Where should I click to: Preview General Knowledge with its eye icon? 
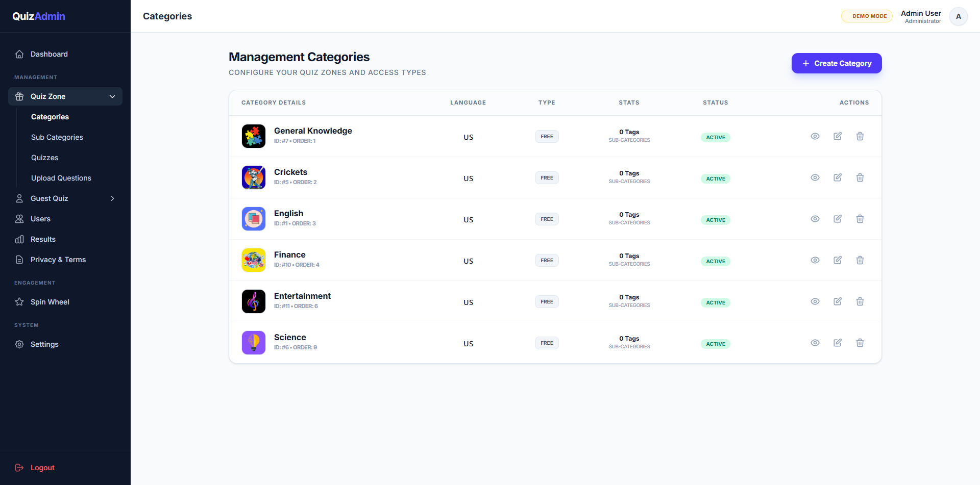click(815, 136)
